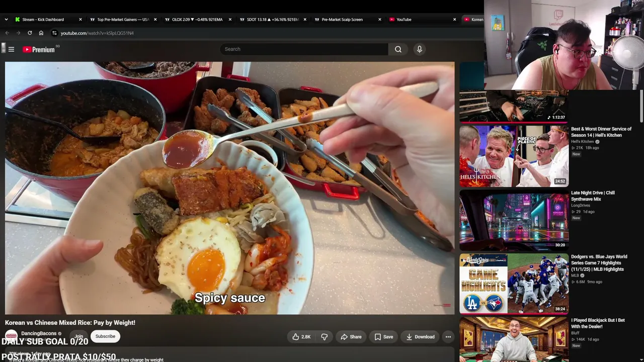This screenshot has height=362, width=644.
Task: Open the Hell's Kitchen dinner service thumbnail
Action: [x=514, y=156]
